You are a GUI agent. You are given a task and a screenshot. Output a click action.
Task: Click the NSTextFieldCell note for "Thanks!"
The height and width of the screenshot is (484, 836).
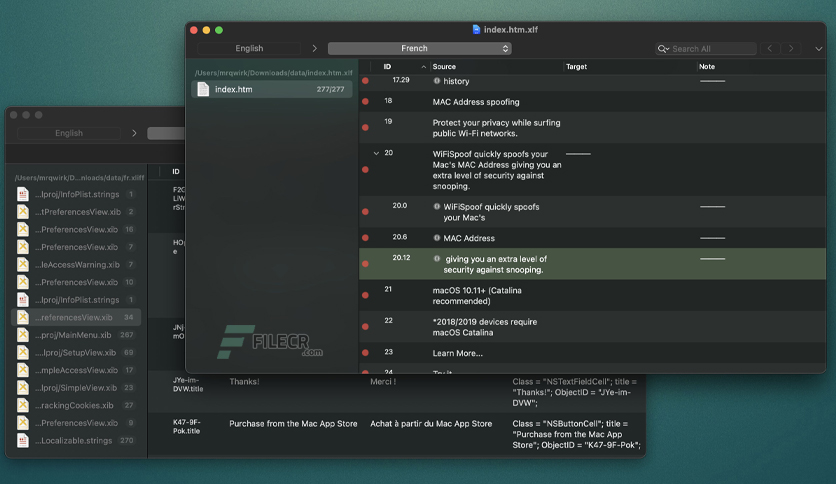click(x=574, y=392)
